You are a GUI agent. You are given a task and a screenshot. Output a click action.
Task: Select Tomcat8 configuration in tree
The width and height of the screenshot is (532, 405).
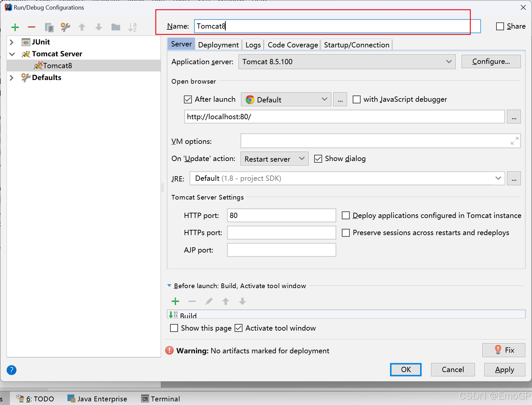(84, 66)
